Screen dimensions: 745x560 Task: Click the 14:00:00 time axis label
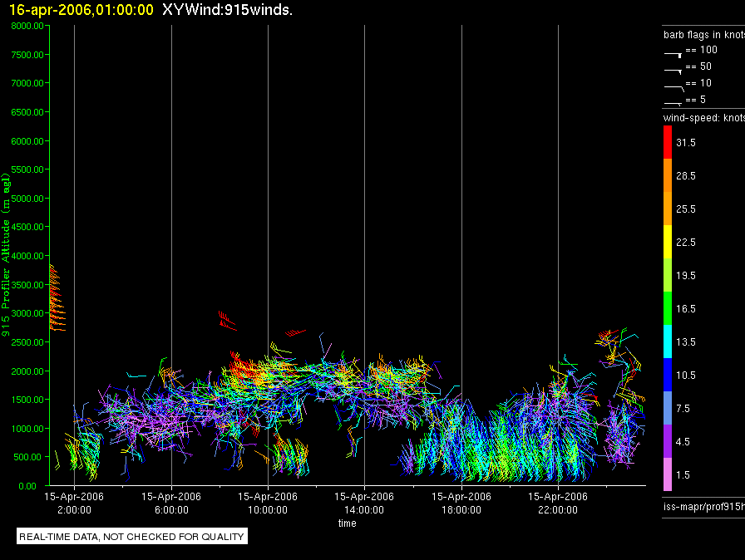point(364,510)
